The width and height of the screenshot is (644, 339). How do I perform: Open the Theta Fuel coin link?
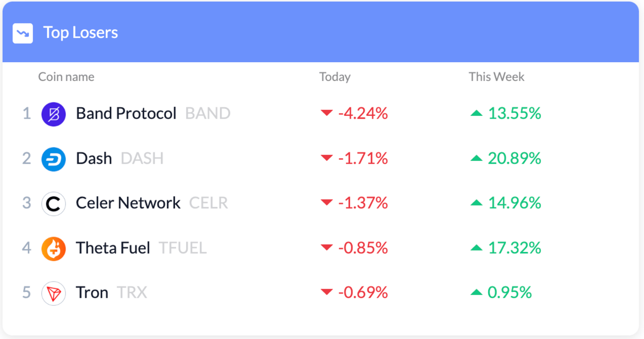point(113,248)
